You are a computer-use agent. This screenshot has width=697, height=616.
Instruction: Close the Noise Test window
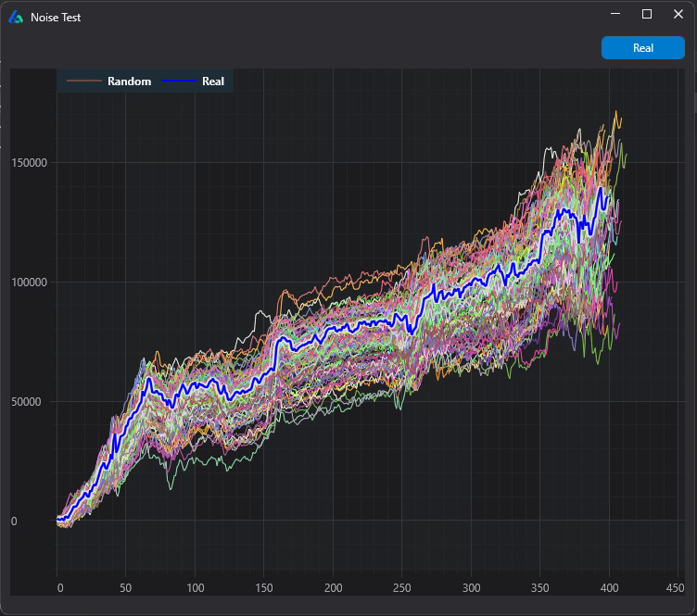pyautogui.click(x=678, y=14)
